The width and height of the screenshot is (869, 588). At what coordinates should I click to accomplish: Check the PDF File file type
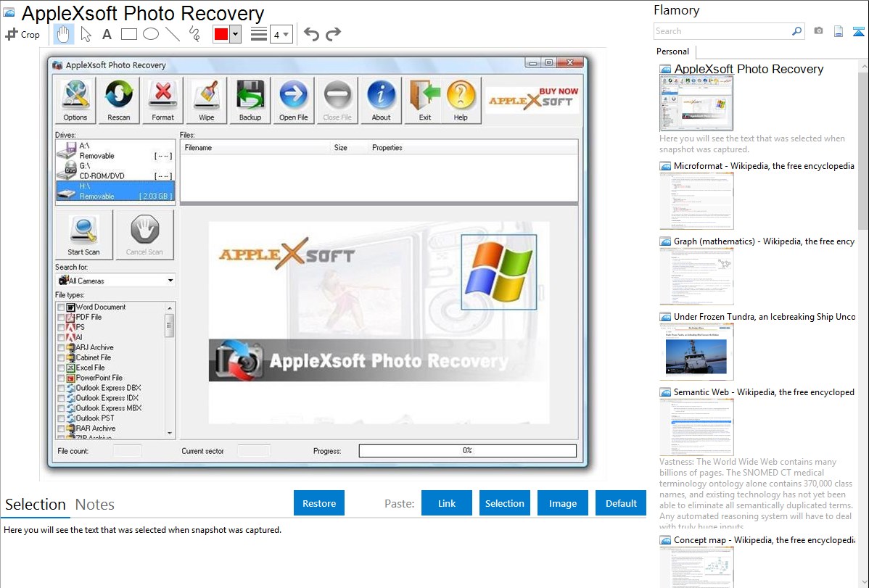click(61, 317)
